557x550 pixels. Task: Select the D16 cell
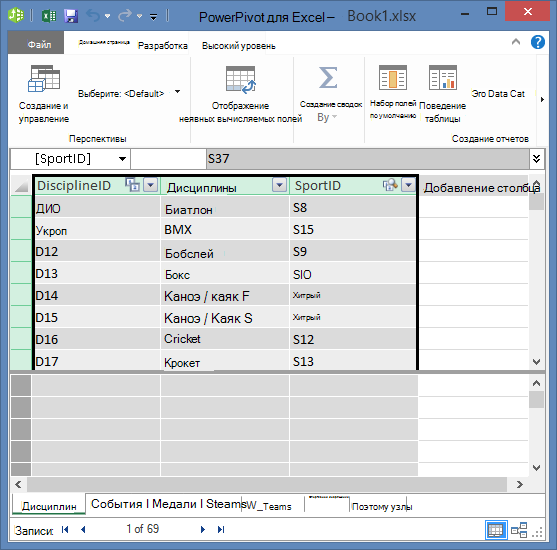pos(97,339)
